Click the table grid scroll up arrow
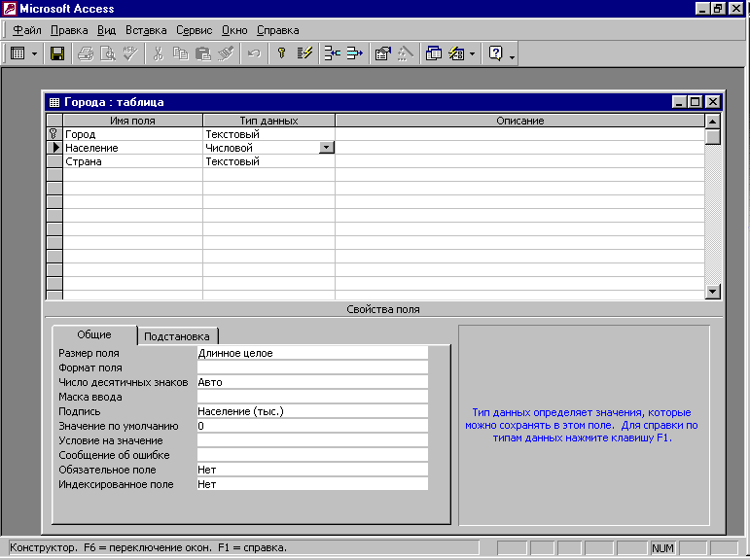The height and width of the screenshot is (560, 750). click(x=713, y=122)
